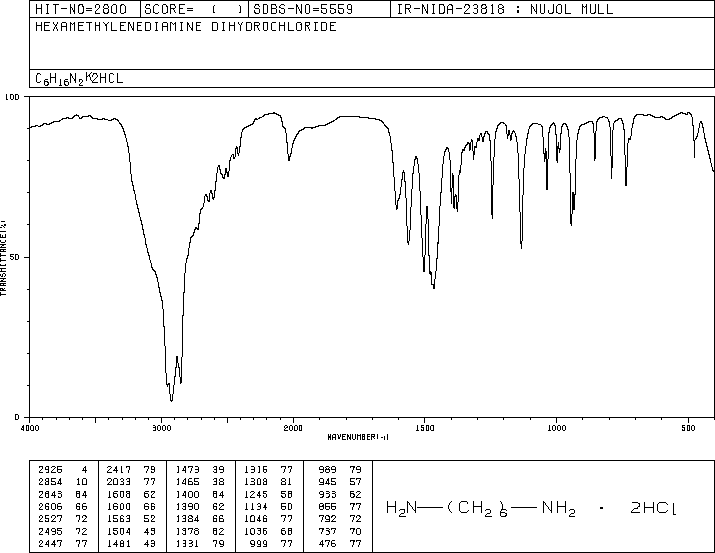
Task: Click peak table entry 1608
Action: (x=119, y=494)
